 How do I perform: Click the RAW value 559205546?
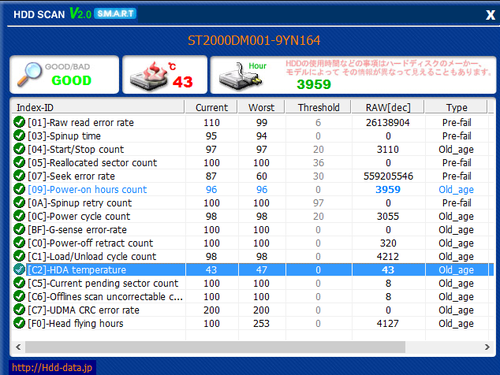point(388,176)
